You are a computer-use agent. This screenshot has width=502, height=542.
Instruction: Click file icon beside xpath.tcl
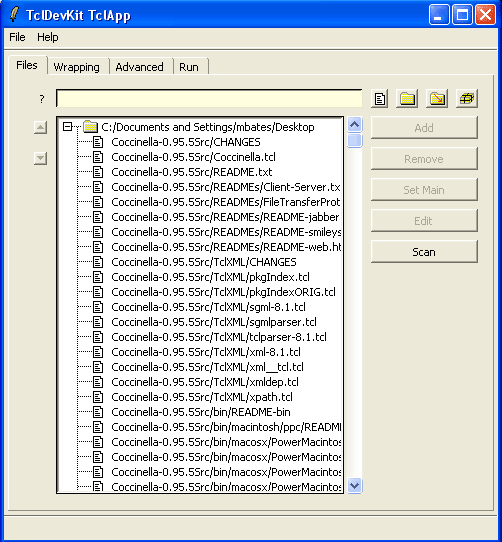point(98,397)
